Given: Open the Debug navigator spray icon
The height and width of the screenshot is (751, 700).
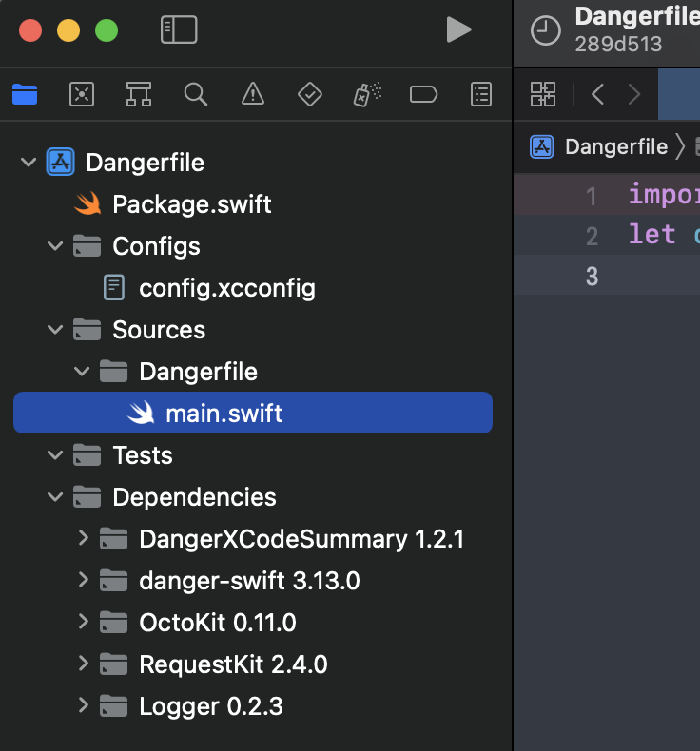Looking at the screenshot, I should 367,94.
